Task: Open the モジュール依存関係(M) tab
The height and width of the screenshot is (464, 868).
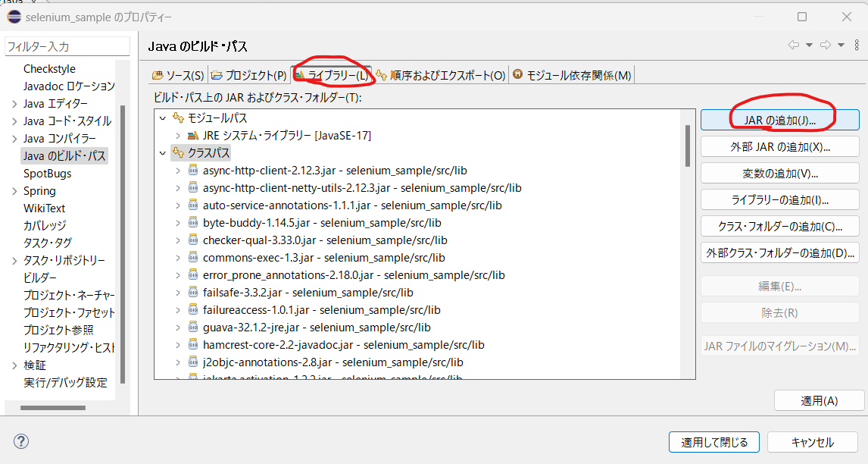Action: [572, 75]
